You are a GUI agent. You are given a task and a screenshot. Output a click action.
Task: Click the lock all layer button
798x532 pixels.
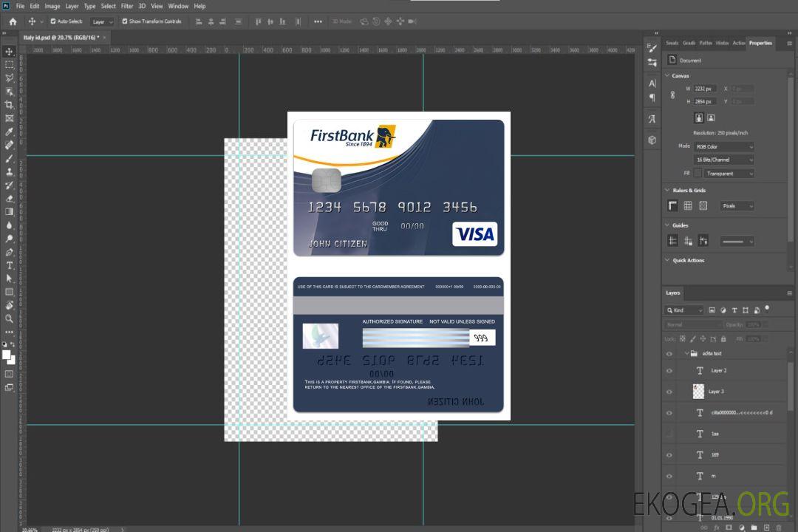(723, 339)
